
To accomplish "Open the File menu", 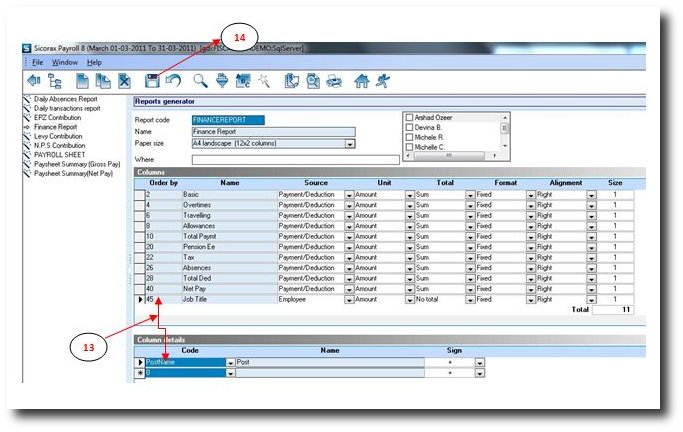I will click(x=37, y=62).
